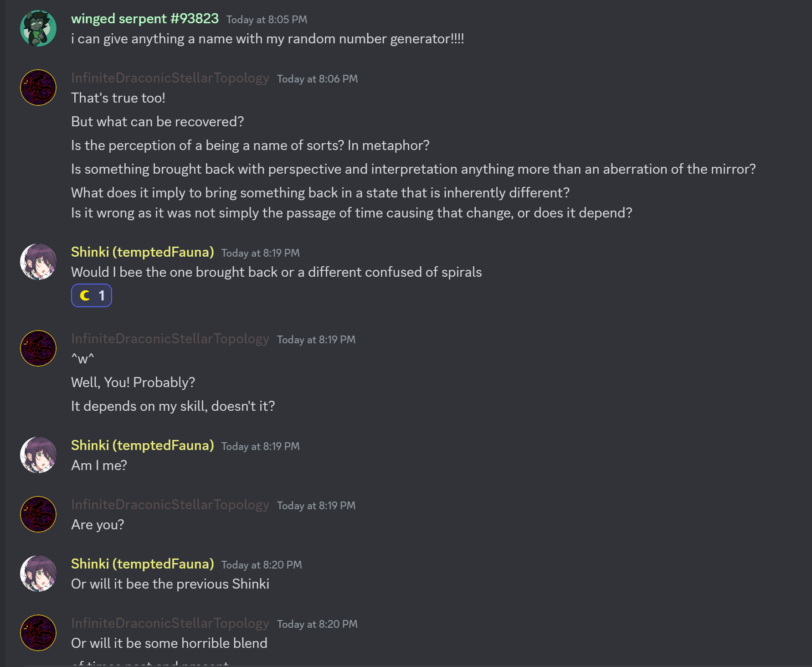Click Shinki's avatar beside "previous Shinki" message

coord(38,574)
